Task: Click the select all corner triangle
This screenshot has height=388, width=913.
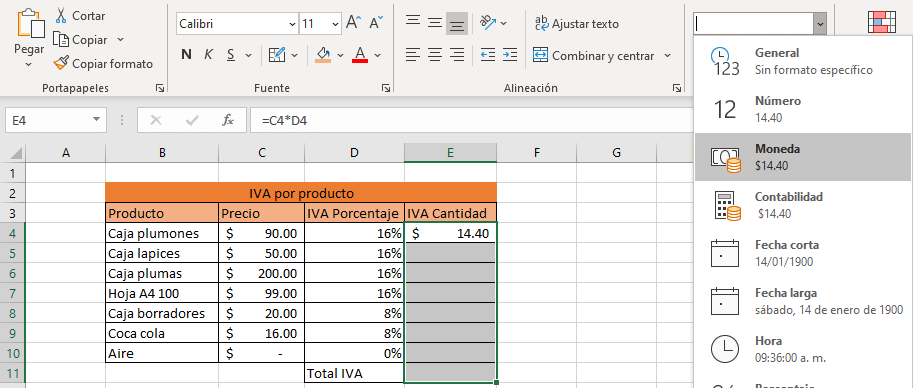Action: (x=16, y=153)
